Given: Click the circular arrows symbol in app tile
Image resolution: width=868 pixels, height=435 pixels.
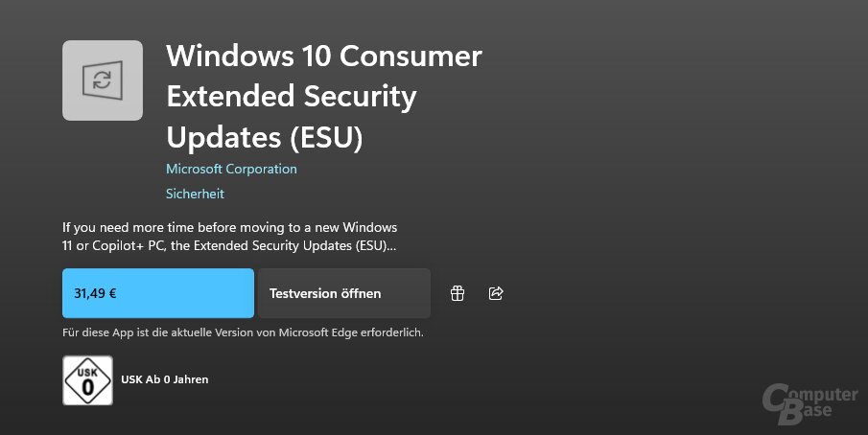Looking at the screenshot, I should 103,80.
